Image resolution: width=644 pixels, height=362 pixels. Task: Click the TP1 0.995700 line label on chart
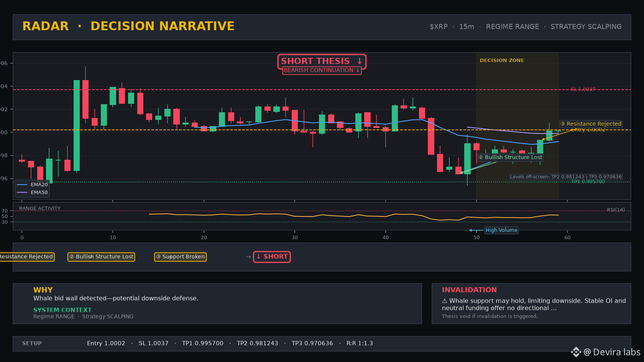point(588,182)
